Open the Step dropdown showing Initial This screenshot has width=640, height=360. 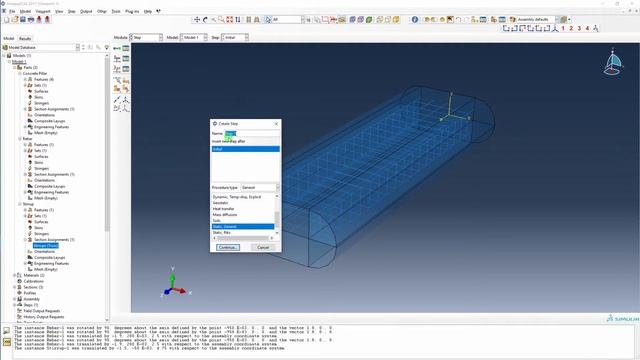pyautogui.click(x=235, y=37)
